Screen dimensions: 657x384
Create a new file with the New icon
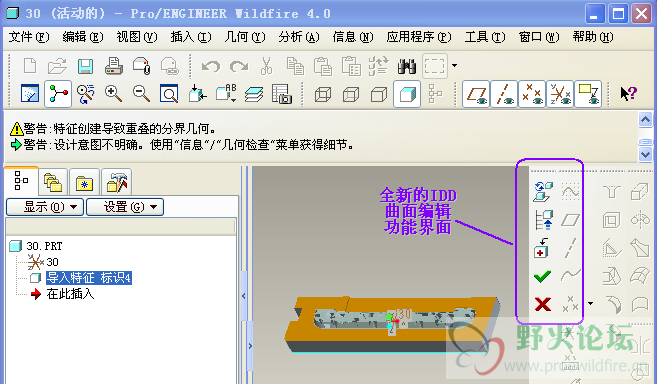pyautogui.click(x=30, y=66)
